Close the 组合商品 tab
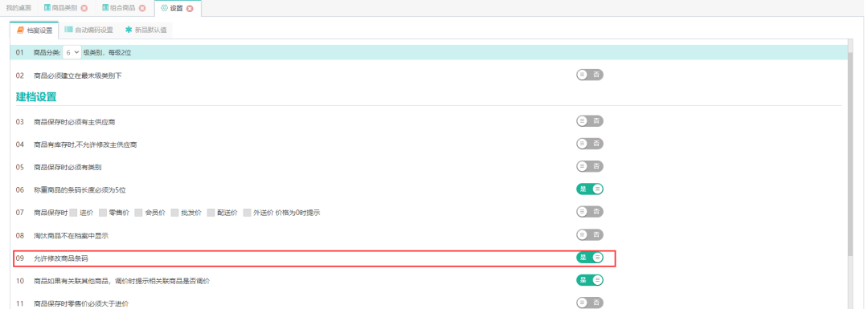This screenshot has width=868, height=309. (x=142, y=8)
